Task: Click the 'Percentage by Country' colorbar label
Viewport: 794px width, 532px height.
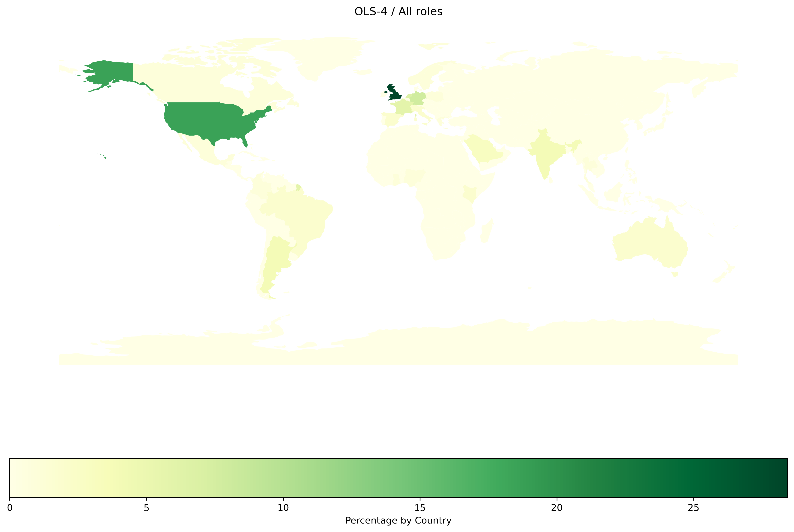Action: point(398,520)
